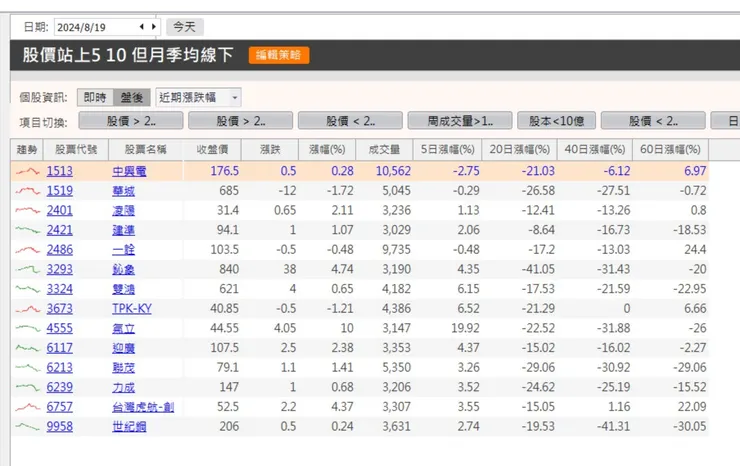Open the TPK-KY stock name link
Screen dimensions: 740x466
(x=132, y=309)
